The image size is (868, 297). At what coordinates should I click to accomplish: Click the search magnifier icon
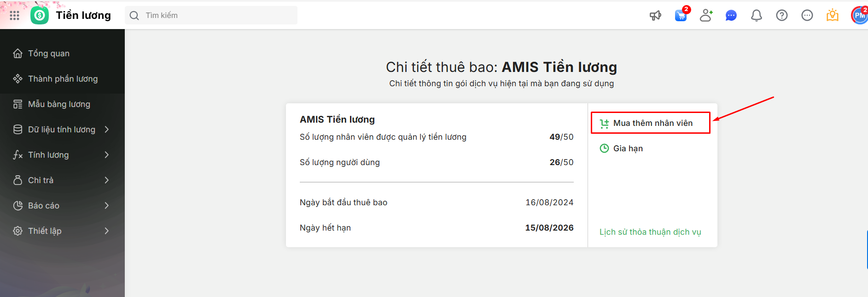click(134, 15)
